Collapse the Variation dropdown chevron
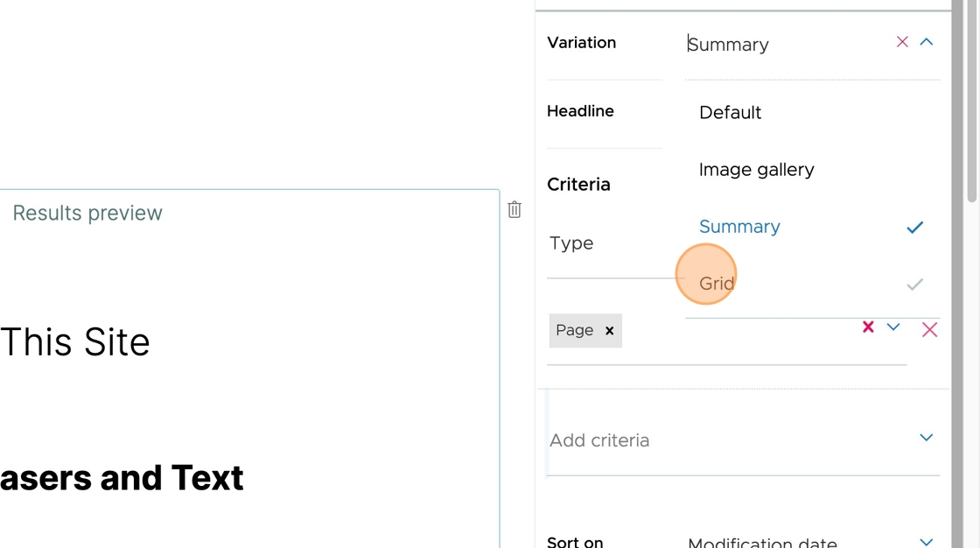Viewport: 980px width, 548px height. tap(927, 42)
